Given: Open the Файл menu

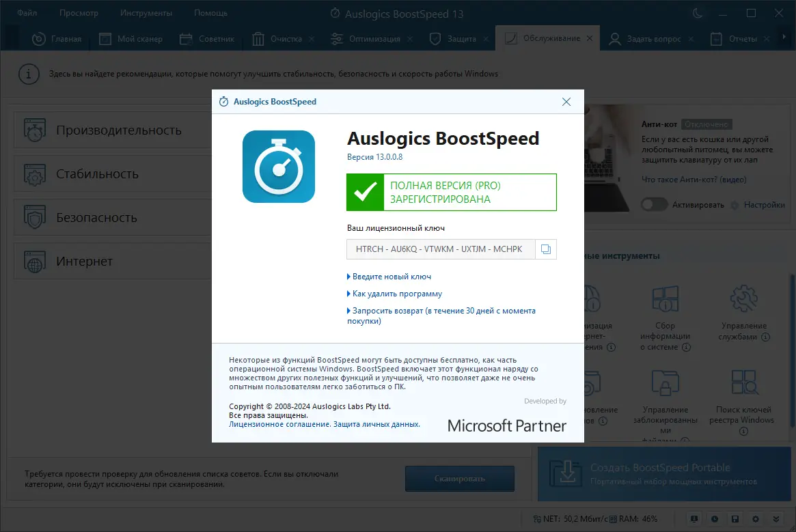Looking at the screenshot, I should pyautogui.click(x=27, y=13).
